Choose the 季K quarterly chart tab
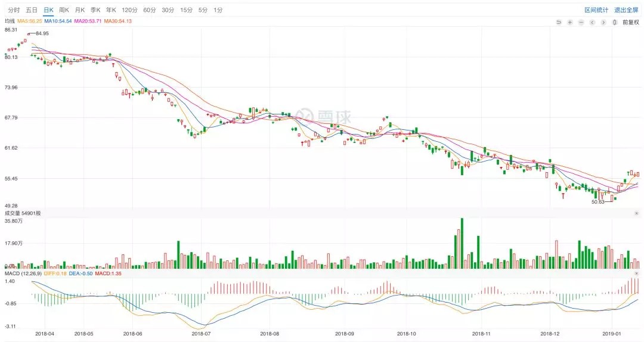 (95, 10)
